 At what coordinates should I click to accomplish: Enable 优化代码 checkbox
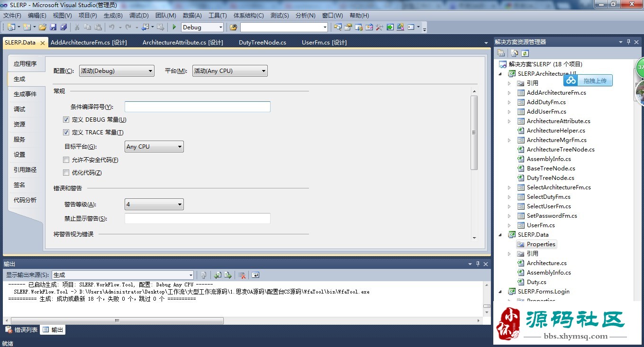pos(66,173)
